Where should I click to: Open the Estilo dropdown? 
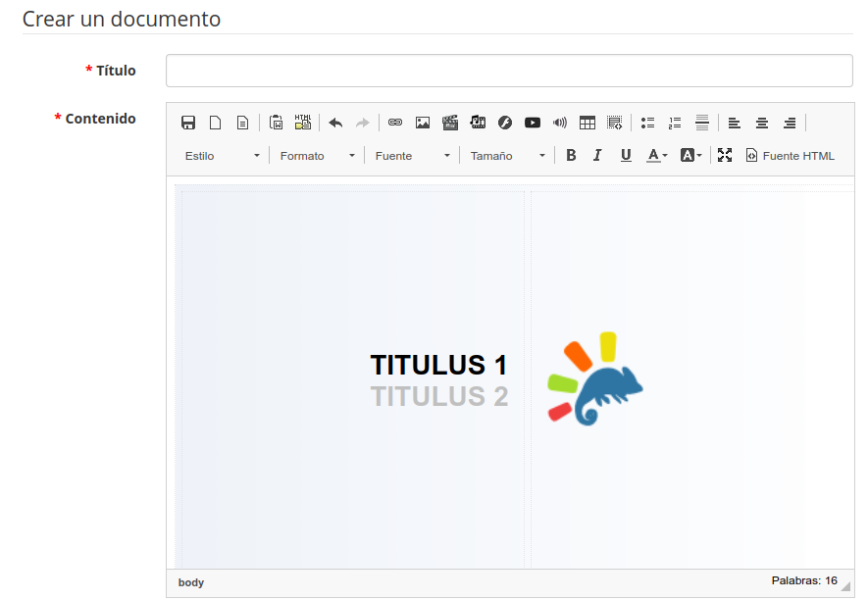coord(222,156)
